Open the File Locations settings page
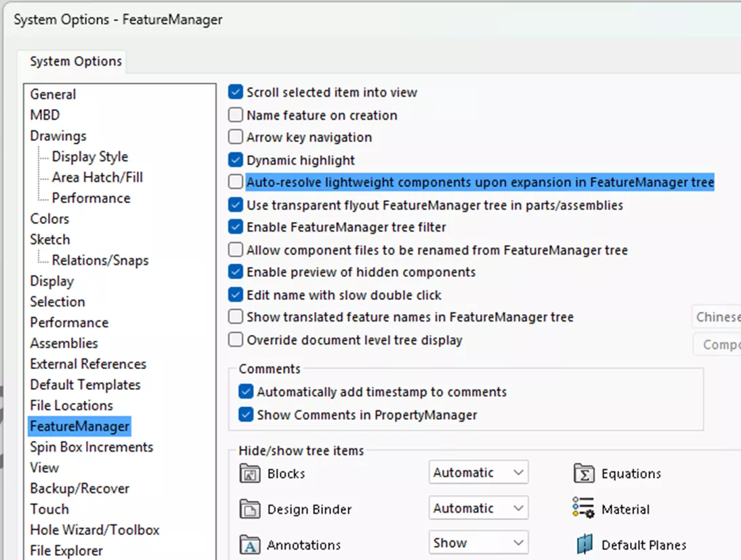The height and width of the screenshot is (560, 741). coord(71,406)
